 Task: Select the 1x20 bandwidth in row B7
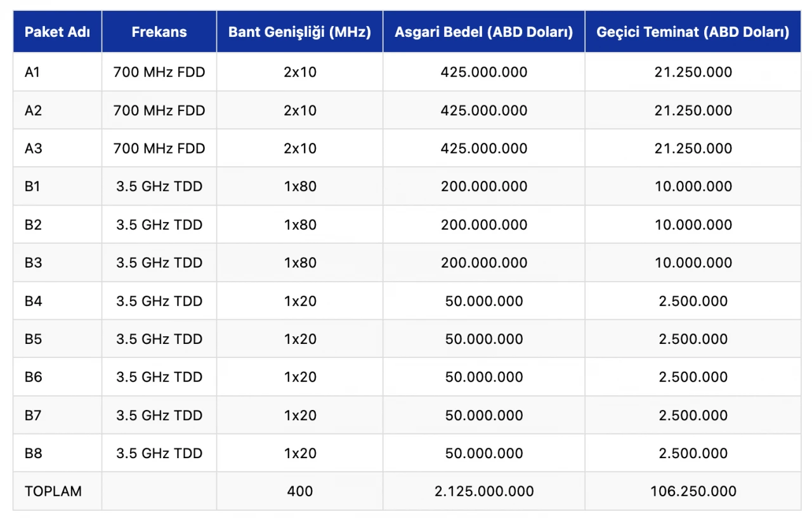[x=300, y=415]
